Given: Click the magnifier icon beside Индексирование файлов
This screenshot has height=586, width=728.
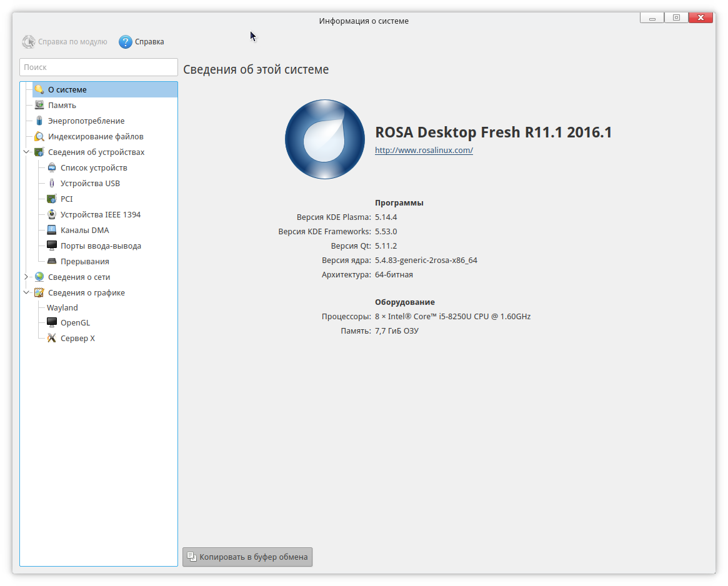Looking at the screenshot, I should click(39, 137).
